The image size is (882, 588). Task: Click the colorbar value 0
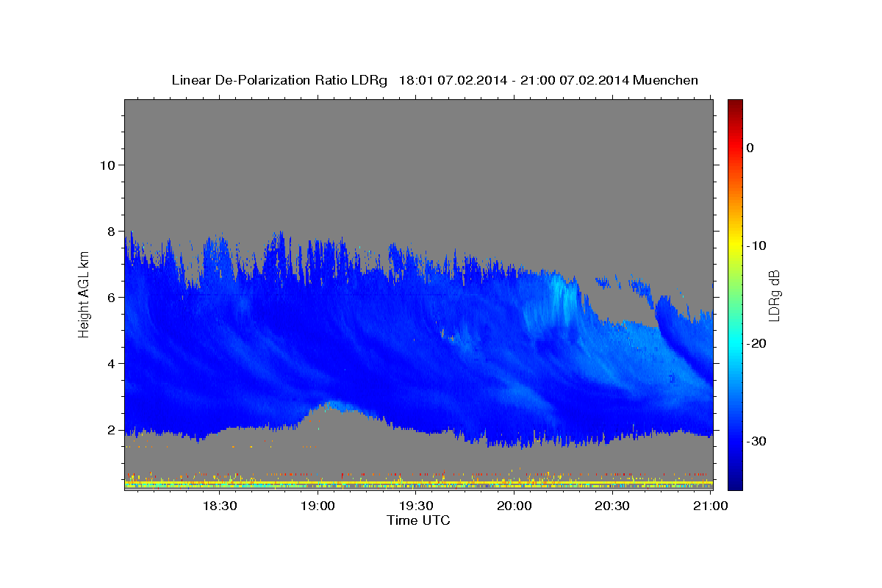click(x=750, y=148)
